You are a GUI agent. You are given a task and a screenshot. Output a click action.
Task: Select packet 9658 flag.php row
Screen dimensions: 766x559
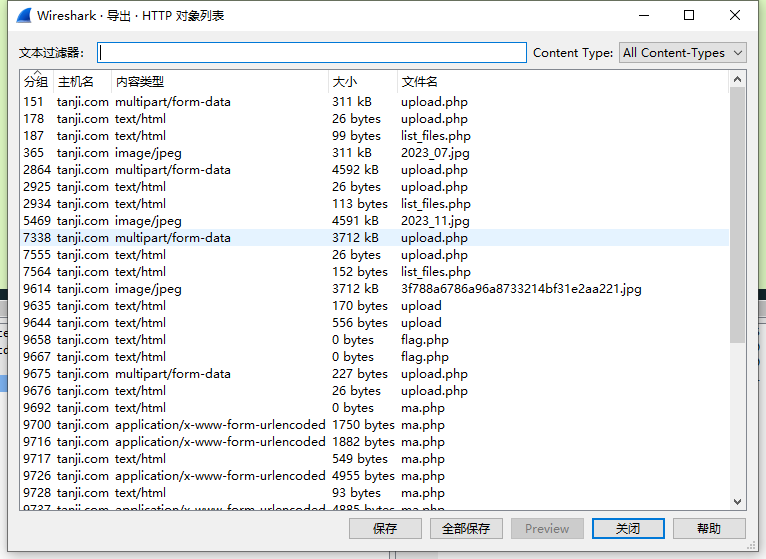[x=375, y=340]
